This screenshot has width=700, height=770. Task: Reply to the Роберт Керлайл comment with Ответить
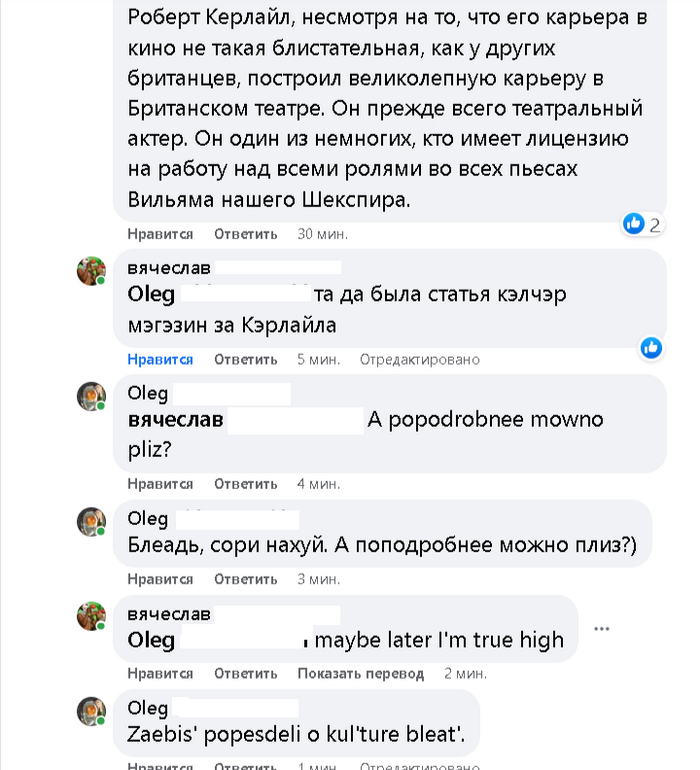pyautogui.click(x=245, y=234)
